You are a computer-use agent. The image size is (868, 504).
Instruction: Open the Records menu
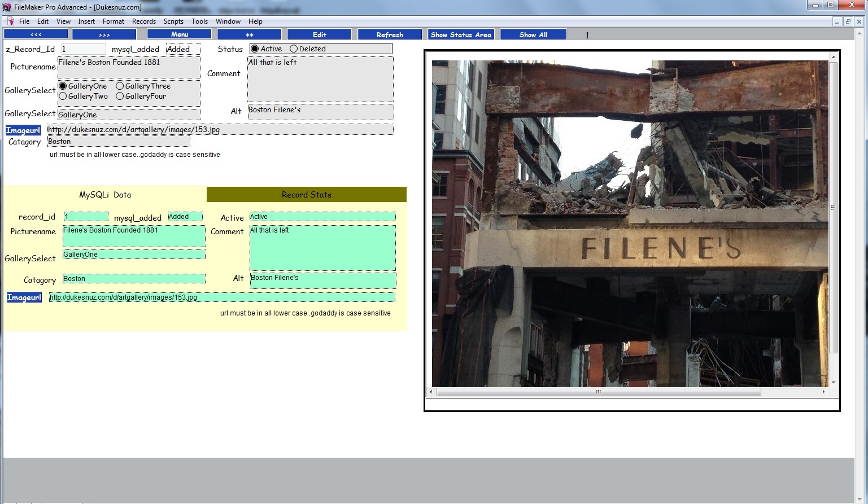click(144, 21)
